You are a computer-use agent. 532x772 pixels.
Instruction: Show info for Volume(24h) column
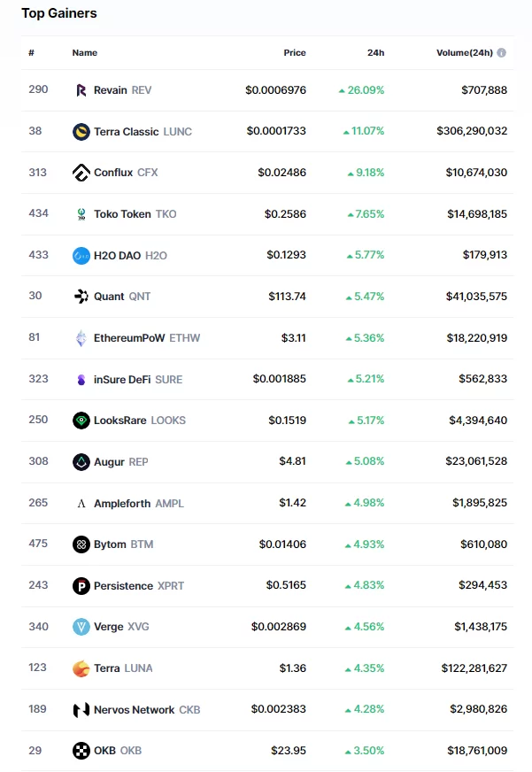coord(502,53)
